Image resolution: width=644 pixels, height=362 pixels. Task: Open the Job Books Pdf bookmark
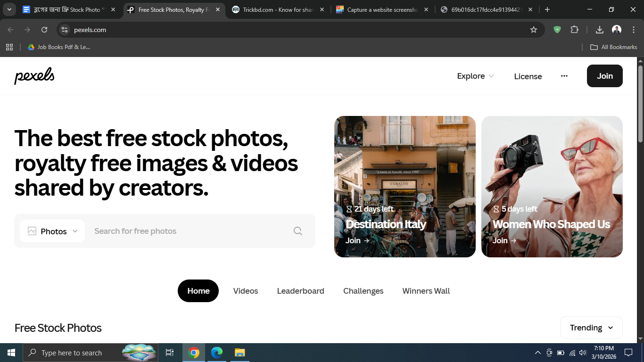59,47
